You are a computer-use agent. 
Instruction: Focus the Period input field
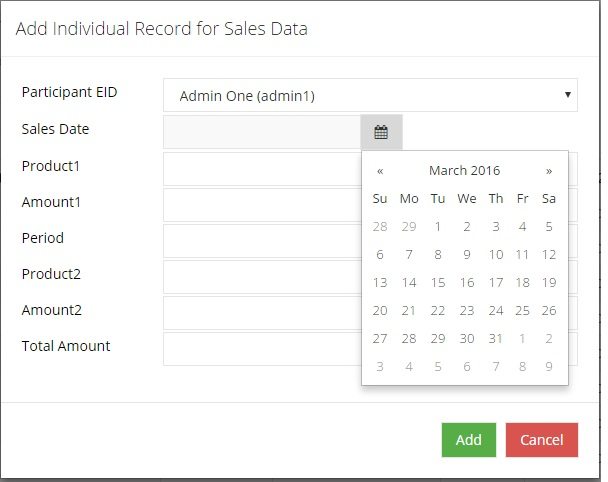point(262,241)
